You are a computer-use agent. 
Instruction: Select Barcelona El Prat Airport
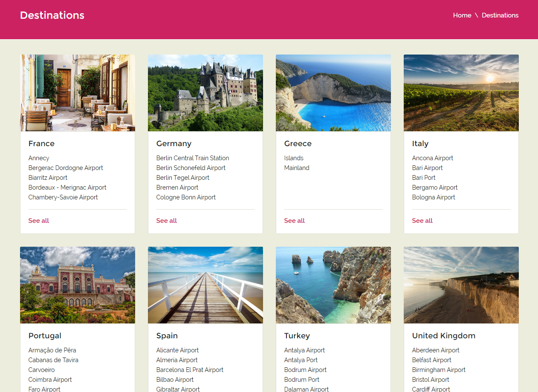coord(190,370)
